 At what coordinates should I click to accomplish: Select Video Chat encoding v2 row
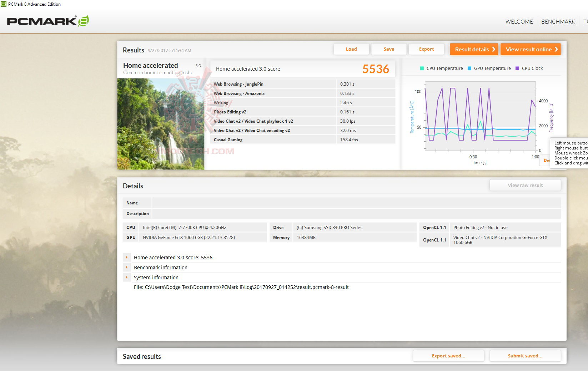click(303, 130)
